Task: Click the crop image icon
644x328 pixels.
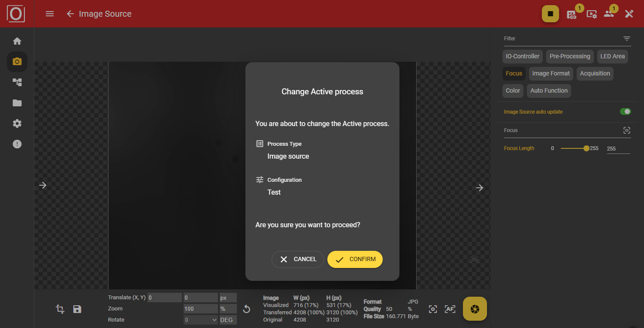Action: (60, 309)
